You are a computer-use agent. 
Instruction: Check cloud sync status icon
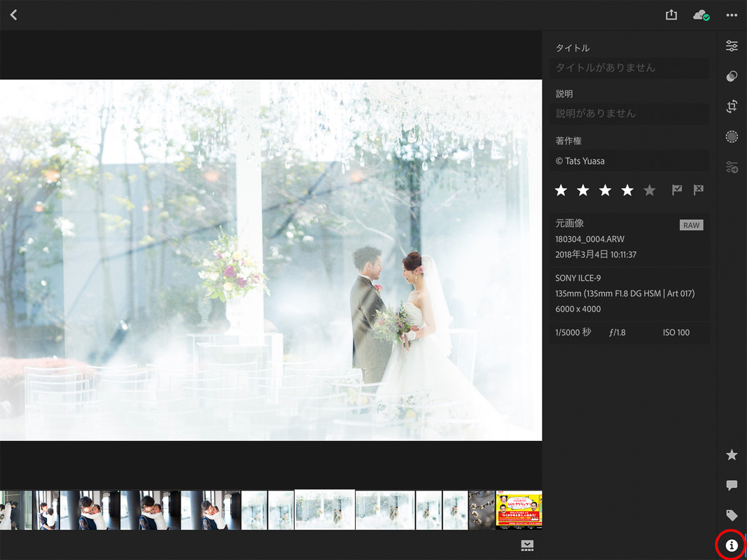coord(701,15)
